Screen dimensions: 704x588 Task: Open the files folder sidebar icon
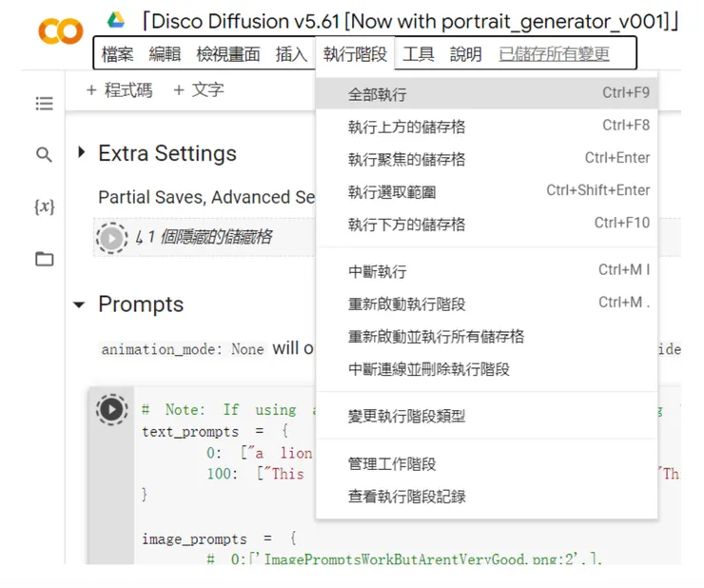[x=44, y=259]
